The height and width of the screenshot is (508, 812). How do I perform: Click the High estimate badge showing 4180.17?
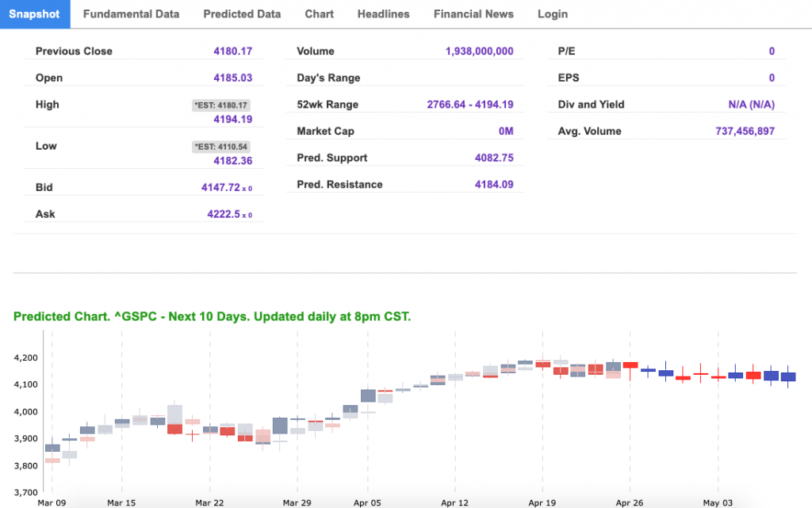tap(221, 105)
